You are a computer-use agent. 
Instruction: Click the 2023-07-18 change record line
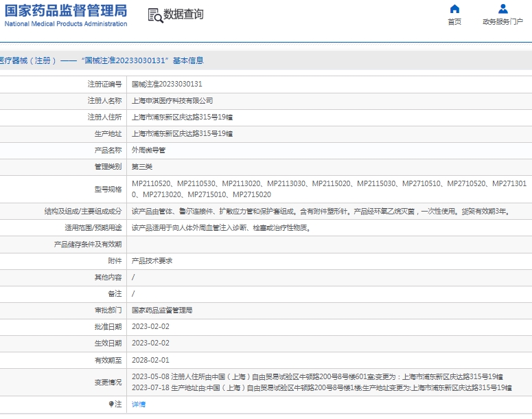(x=322, y=388)
